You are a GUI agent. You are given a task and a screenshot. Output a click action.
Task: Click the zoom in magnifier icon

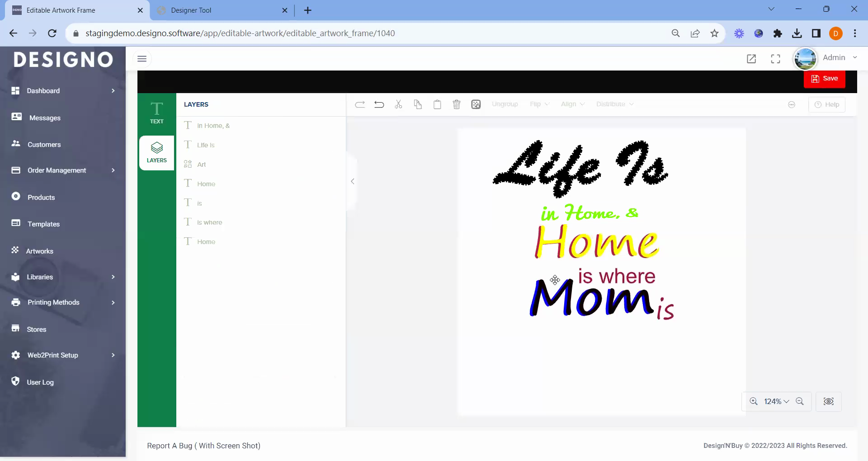click(x=754, y=401)
